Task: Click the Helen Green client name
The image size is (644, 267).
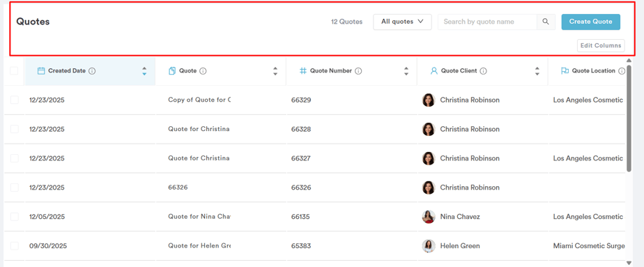Action: pos(460,245)
